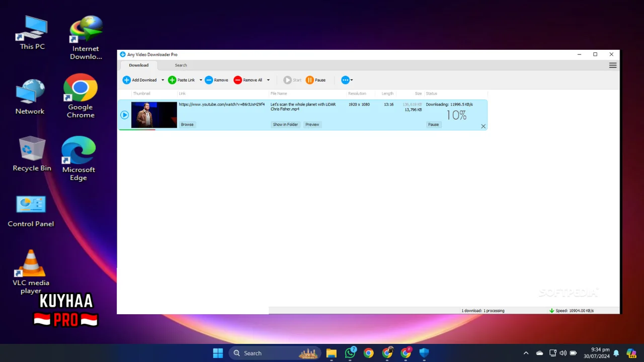Click the Add Download plus icon
The height and width of the screenshot is (362, 644).
(127, 80)
